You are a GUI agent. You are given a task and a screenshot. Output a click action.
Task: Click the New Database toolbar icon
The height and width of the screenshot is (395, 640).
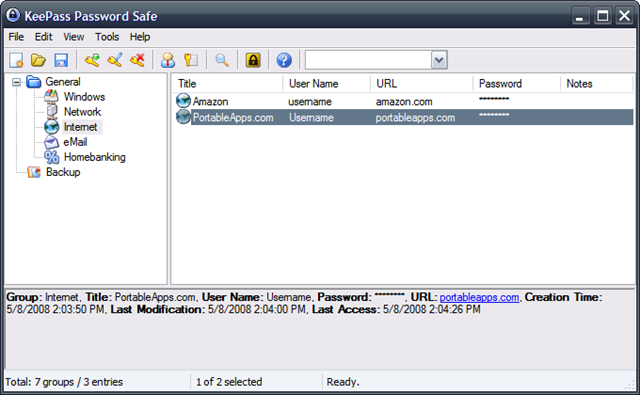point(16,60)
